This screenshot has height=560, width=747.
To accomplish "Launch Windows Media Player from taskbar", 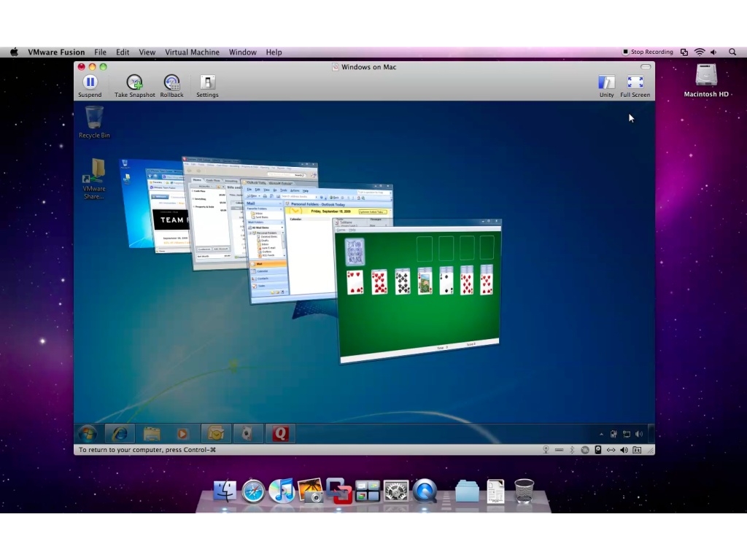I will point(183,434).
